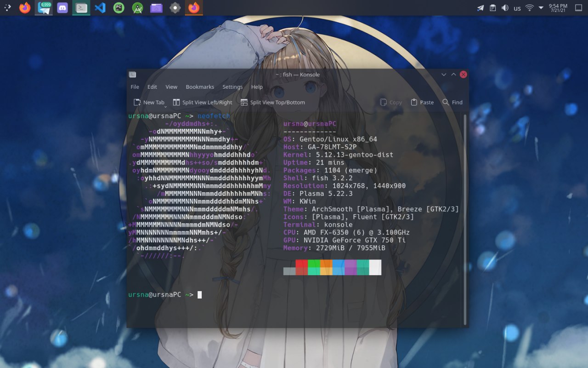
Task: Click the Konsole vertical scrollbar
Action: coord(465,219)
